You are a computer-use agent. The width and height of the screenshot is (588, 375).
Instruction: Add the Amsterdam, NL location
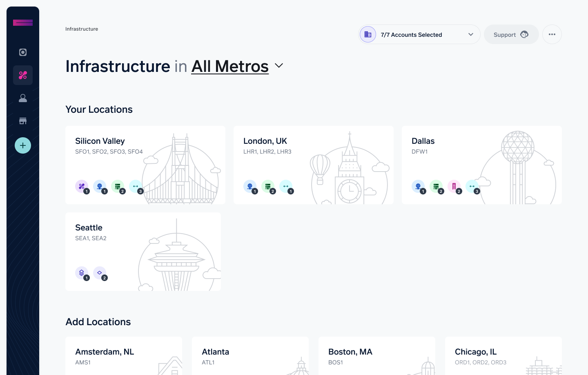124,356
